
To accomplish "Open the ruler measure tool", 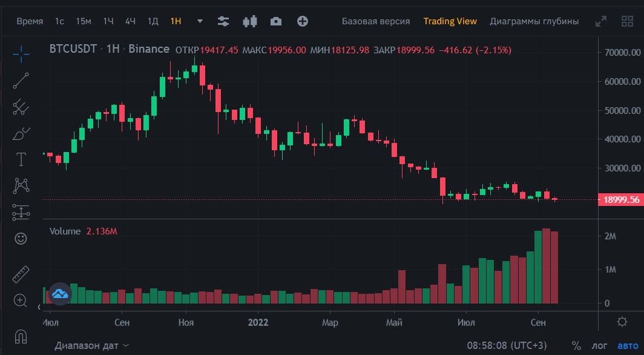I will tap(21, 274).
